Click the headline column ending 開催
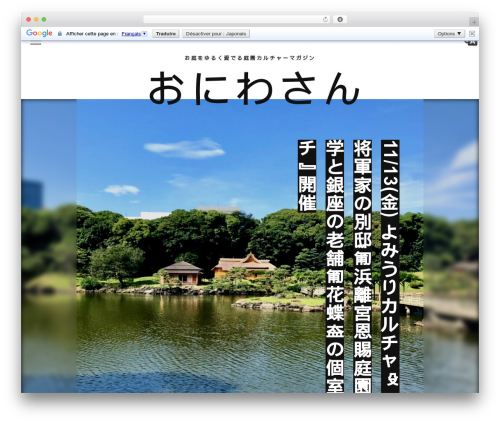Screen dimensions: 500x423 tap(307, 176)
